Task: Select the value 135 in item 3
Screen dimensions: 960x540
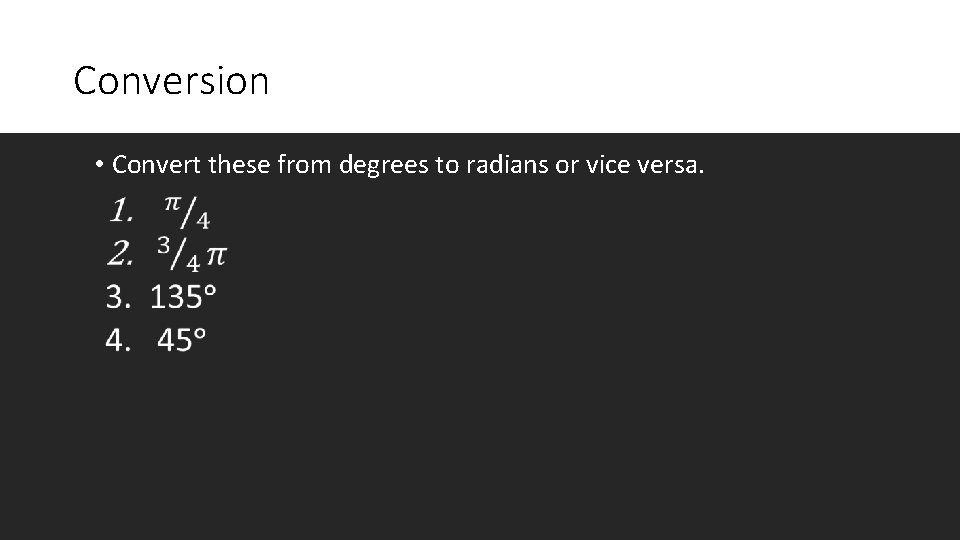Action: 176,297
